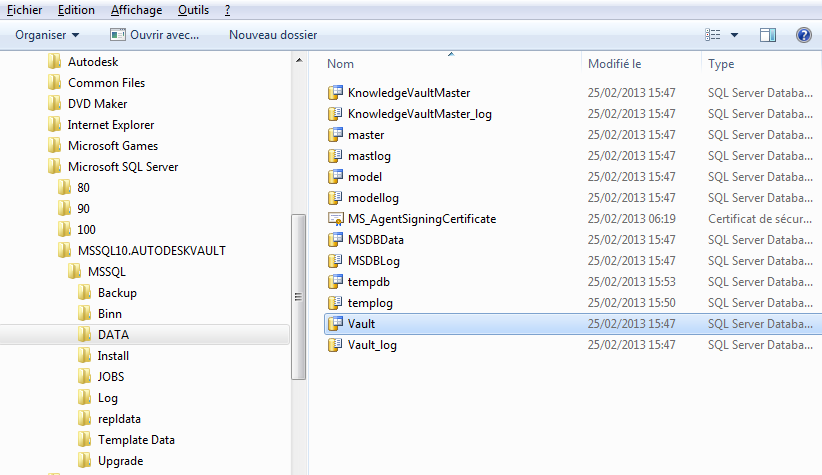Sort by the Modifié le column
This screenshot has width=822, height=475.
(614, 64)
